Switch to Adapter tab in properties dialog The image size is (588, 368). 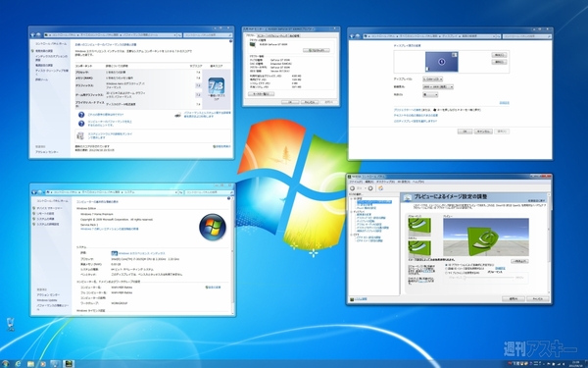pos(250,35)
